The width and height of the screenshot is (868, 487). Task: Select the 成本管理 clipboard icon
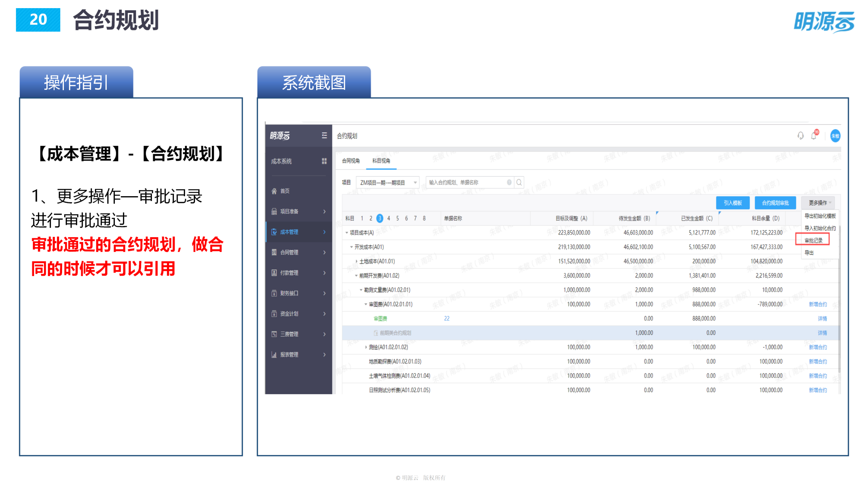pos(274,232)
